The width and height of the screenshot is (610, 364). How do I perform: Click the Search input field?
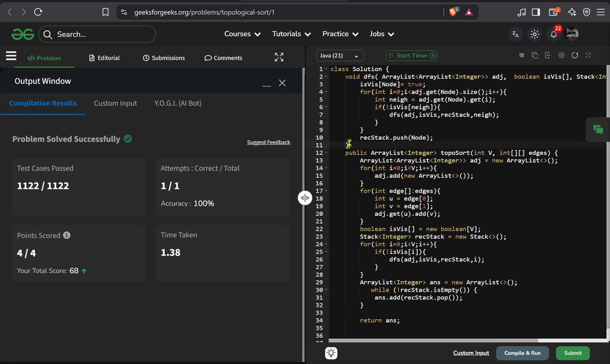tap(97, 34)
